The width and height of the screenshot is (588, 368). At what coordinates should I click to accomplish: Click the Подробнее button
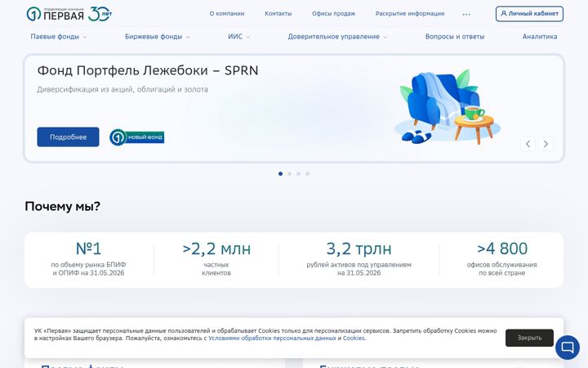tap(68, 137)
